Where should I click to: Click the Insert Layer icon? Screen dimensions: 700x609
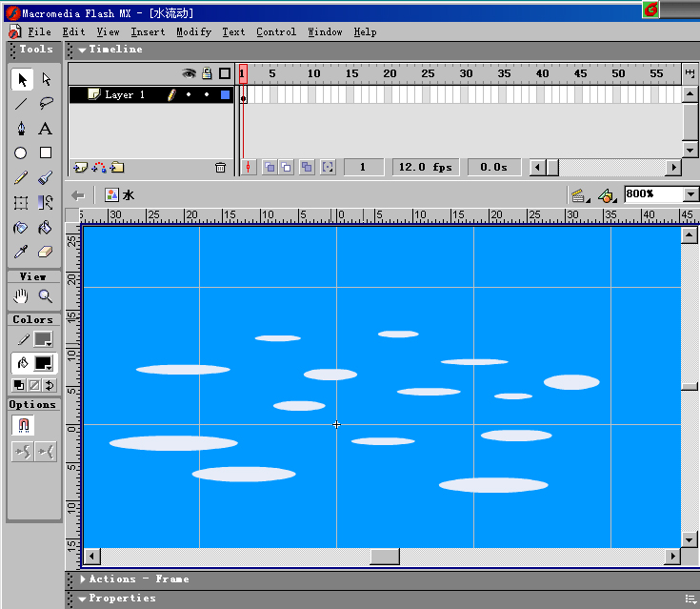(80, 168)
